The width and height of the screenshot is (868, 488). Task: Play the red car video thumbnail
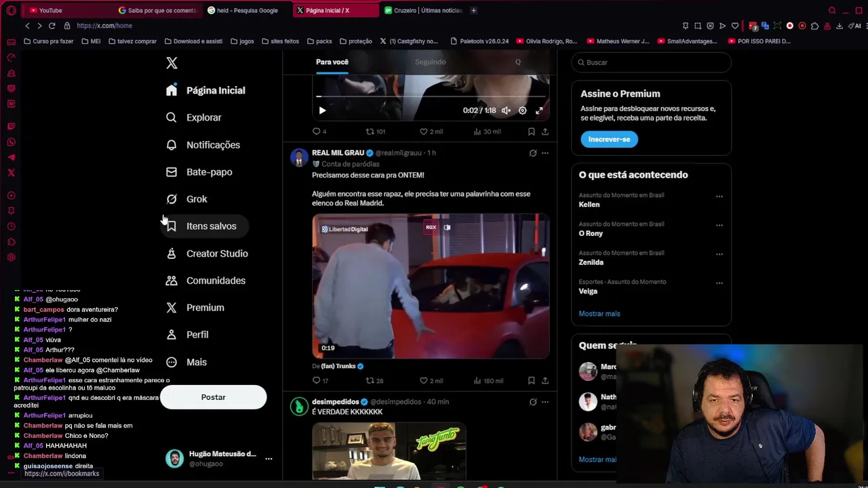(431, 286)
